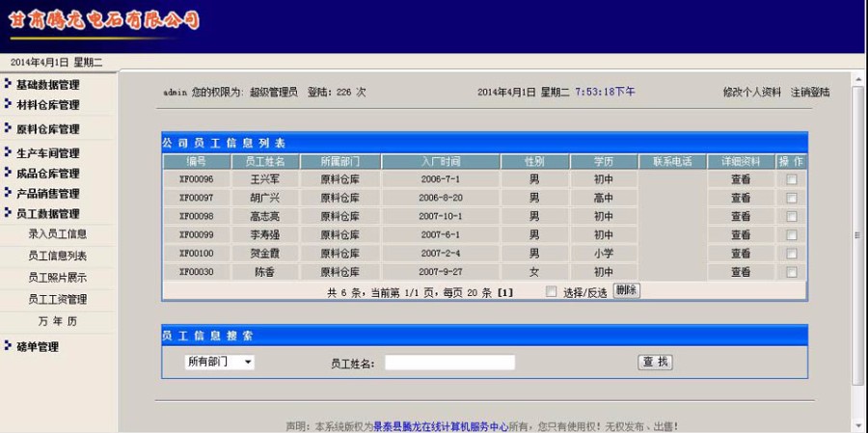Expand the 磅单管理 menu arrow icon
The width and height of the screenshot is (868, 433).
(8, 346)
